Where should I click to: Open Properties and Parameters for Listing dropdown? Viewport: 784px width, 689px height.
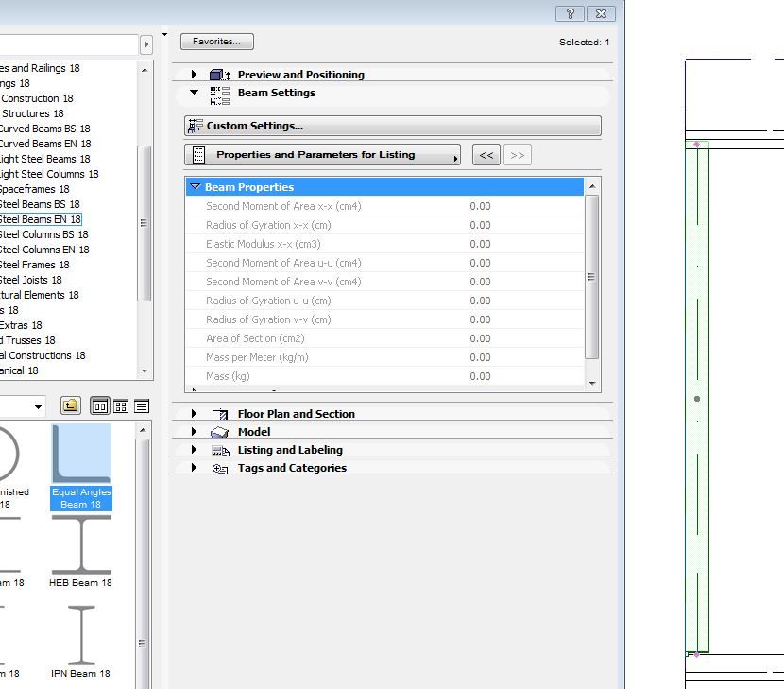click(322, 155)
